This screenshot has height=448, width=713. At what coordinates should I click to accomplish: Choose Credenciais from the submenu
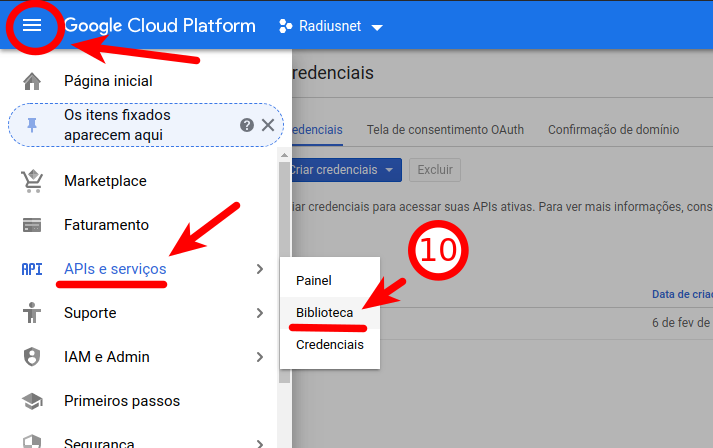click(330, 345)
